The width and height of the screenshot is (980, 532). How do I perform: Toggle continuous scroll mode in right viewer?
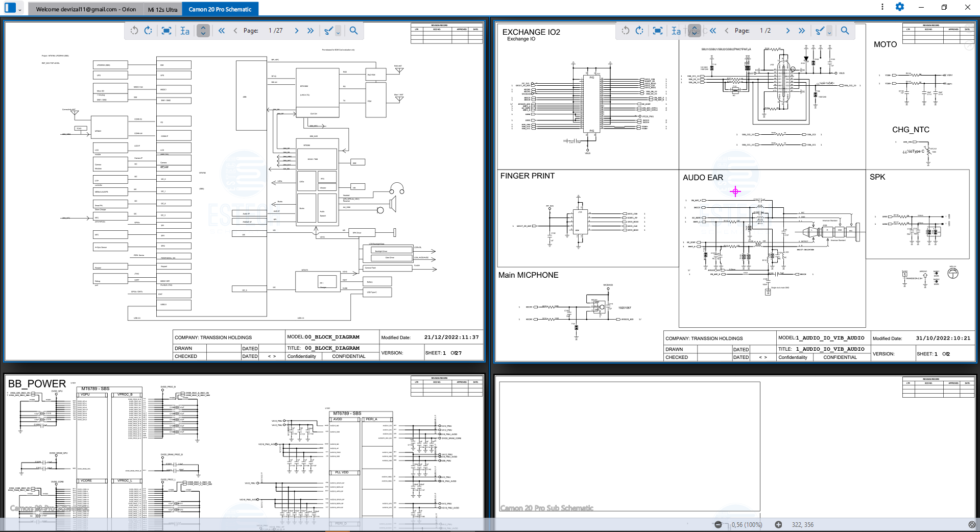pos(695,31)
